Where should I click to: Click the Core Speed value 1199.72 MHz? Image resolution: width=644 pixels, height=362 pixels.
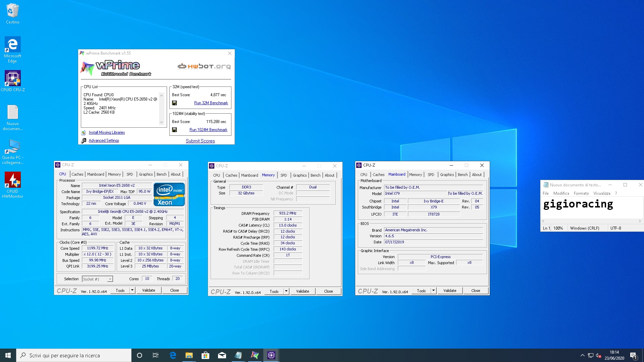(x=98, y=248)
